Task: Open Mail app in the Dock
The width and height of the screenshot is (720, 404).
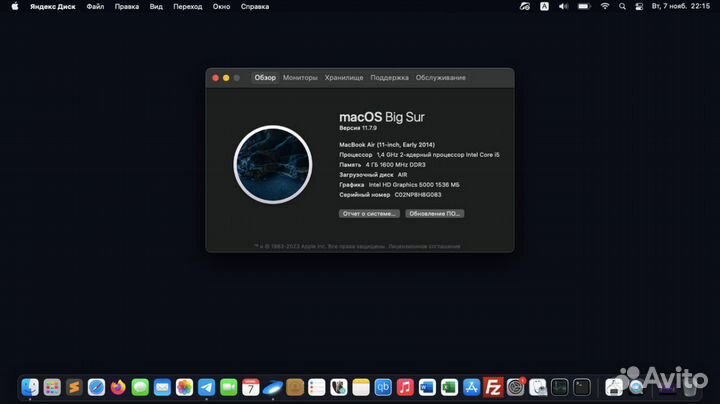Action: [162, 387]
